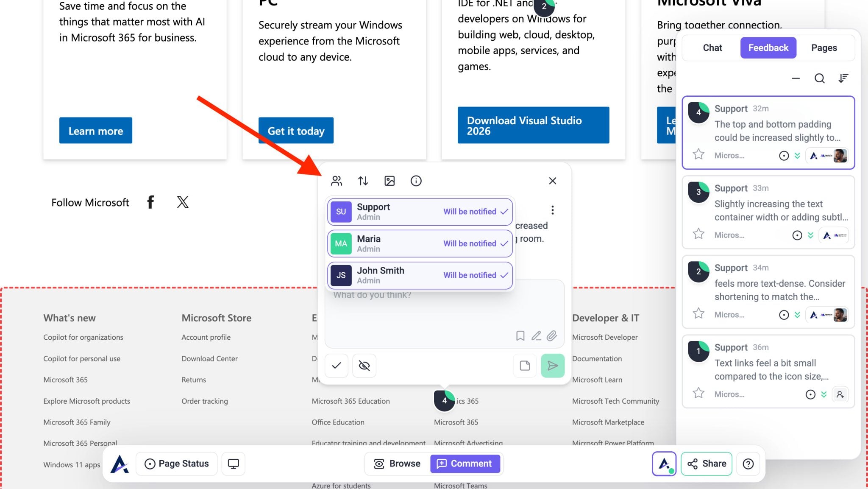Expand the Page Status dropdown

coord(177,464)
